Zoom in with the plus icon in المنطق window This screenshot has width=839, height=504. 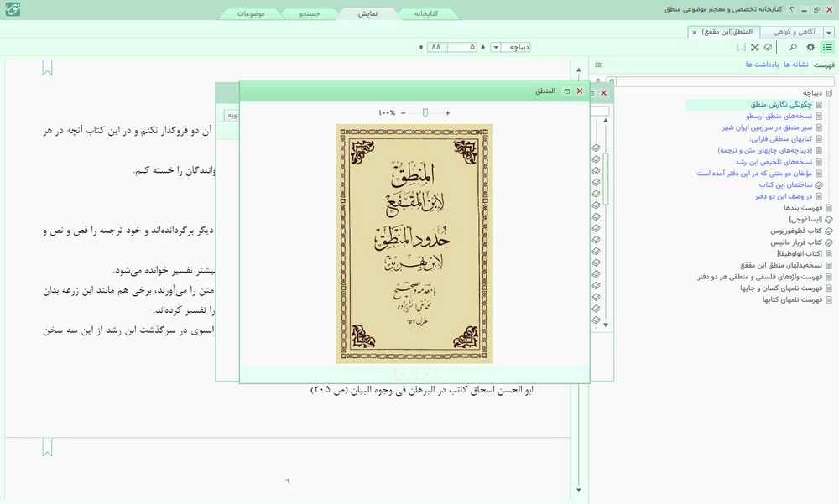click(447, 113)
